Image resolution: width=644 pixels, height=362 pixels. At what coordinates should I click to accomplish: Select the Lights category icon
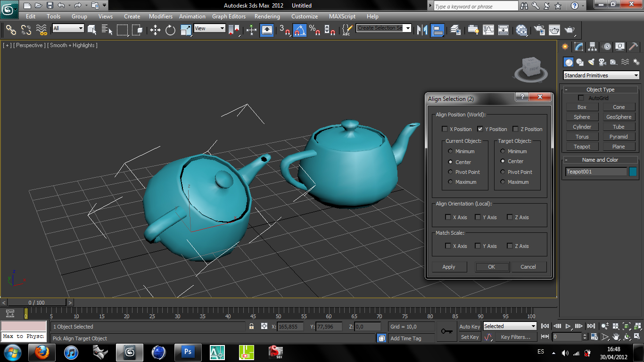point(591,62)
